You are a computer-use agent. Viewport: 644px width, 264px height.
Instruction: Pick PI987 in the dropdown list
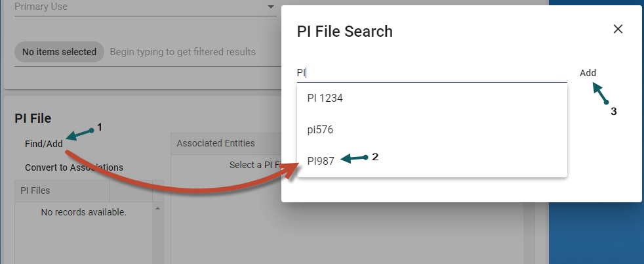pyautogui.click(x=321, y=161)
